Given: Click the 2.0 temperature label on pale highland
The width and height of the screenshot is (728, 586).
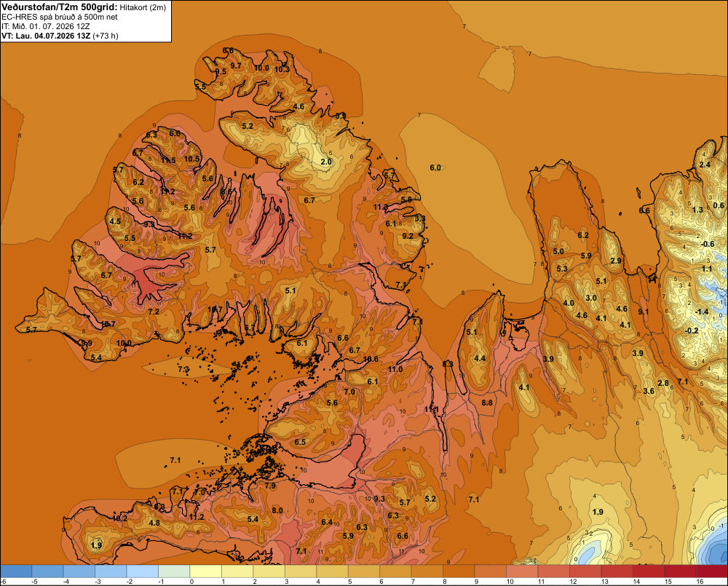Looking at the screenshot, I should tap(326, 162).
